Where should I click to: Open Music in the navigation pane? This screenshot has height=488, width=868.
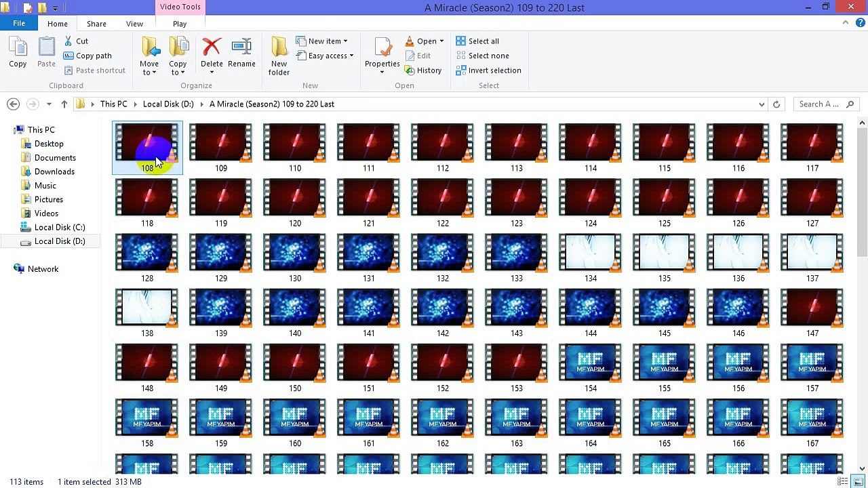click(x=45, y=186)
